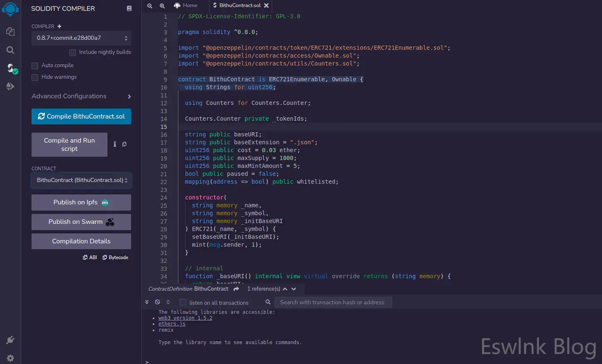Click the transaction hash search field
The image size is (602, 364).
click(x=334, y=303)
